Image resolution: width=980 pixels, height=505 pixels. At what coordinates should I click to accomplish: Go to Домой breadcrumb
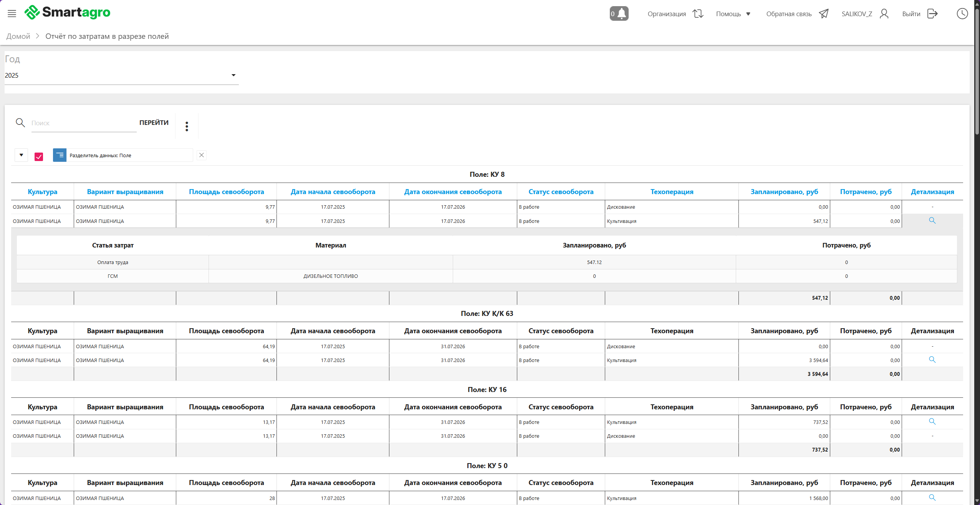[18, 36]
